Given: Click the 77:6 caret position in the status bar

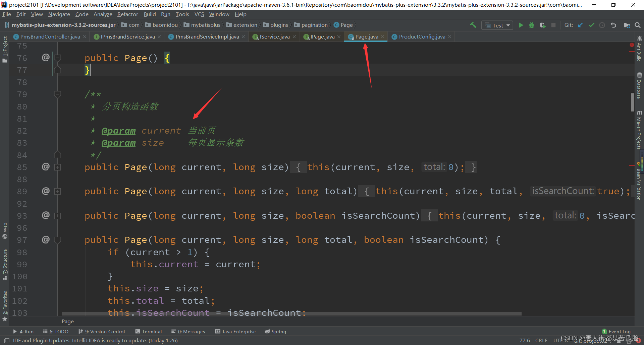Looking at the screenshot, I should pos(525,340).
